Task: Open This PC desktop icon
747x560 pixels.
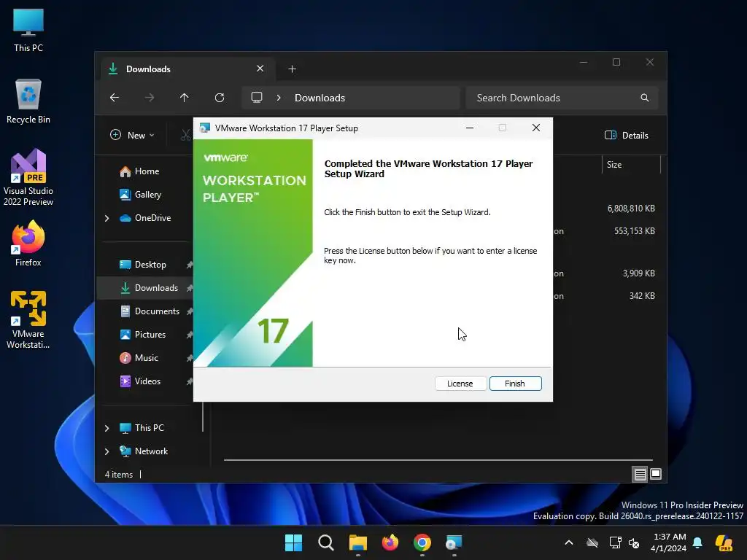Action: (28, 31)
